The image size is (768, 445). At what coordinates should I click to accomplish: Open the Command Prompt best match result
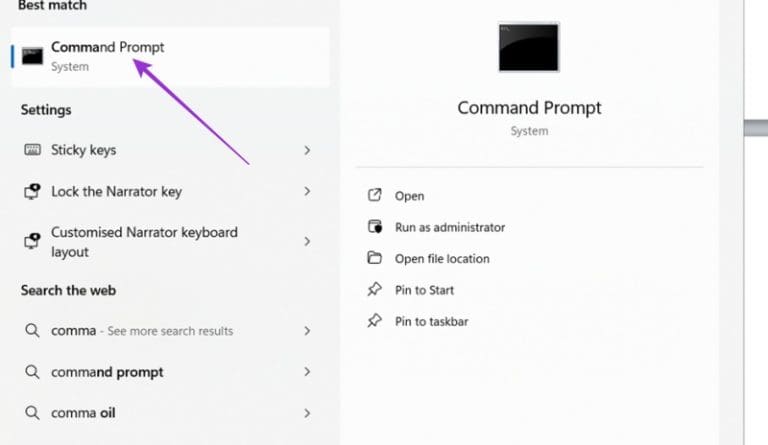[107, 47]
